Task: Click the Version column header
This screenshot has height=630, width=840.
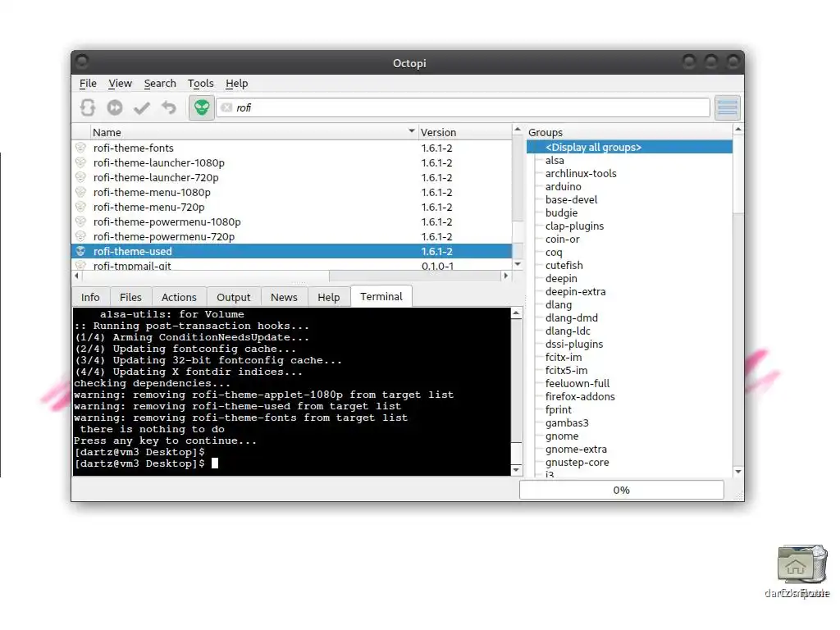Action: [465, 132]
